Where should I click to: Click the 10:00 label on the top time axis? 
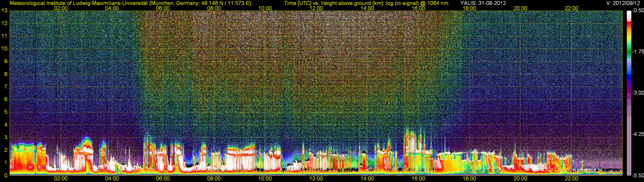(265, 8)
